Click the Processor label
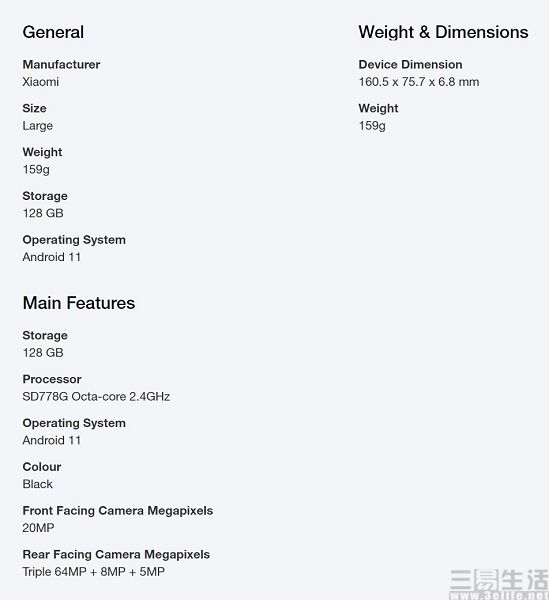 [x=52, y=379]
